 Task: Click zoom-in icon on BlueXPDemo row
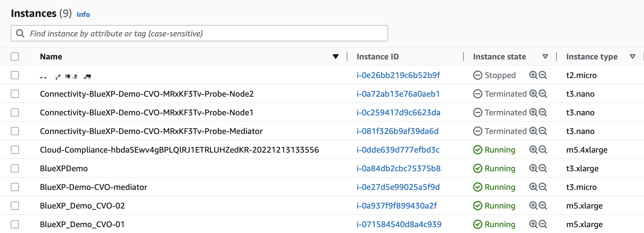[533, 168]
